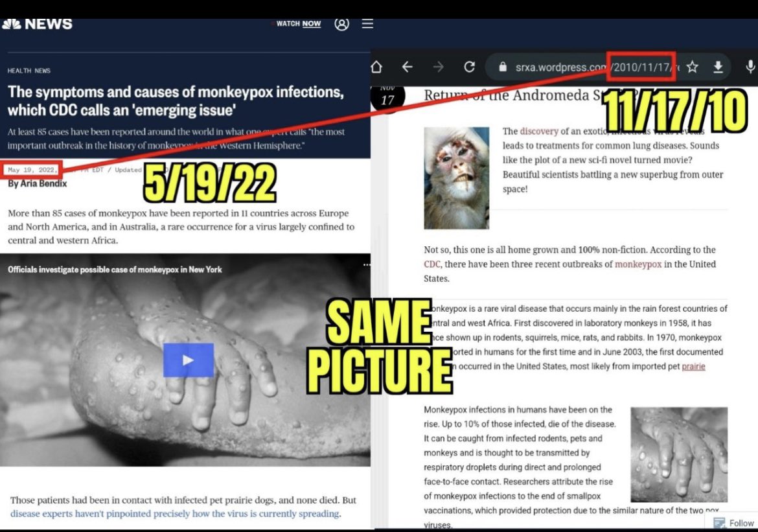Open the 'prairie' link in blog post

(693, 366)
